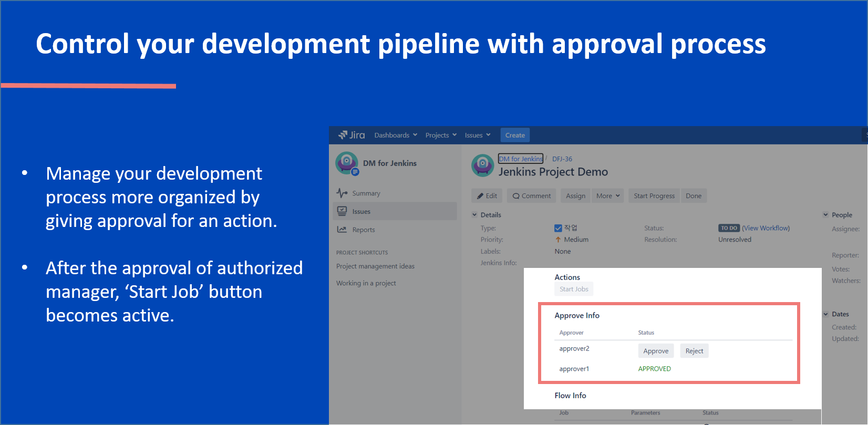Click the Start Progress button
This screenshot has width=868, height=425.
[654, 196]
